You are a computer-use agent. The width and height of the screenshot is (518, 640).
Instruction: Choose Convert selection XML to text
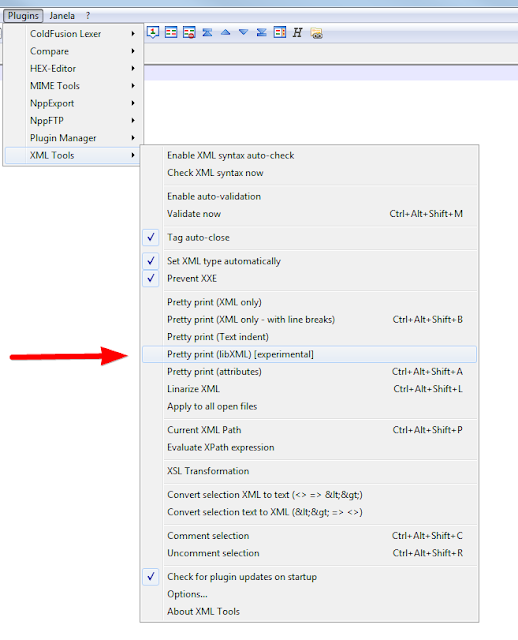[309, 495]
